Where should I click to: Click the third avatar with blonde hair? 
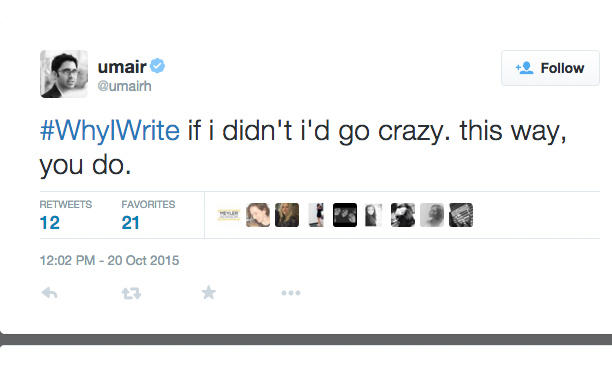coord(287,215)
